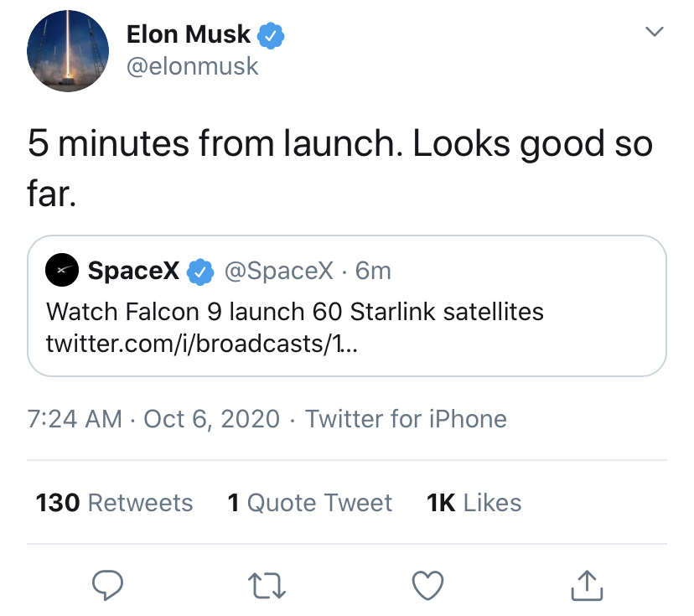Screen dimensions: 694x616
Task: Open the SpaceX name in quoted tweet
Action: (133, 271)
